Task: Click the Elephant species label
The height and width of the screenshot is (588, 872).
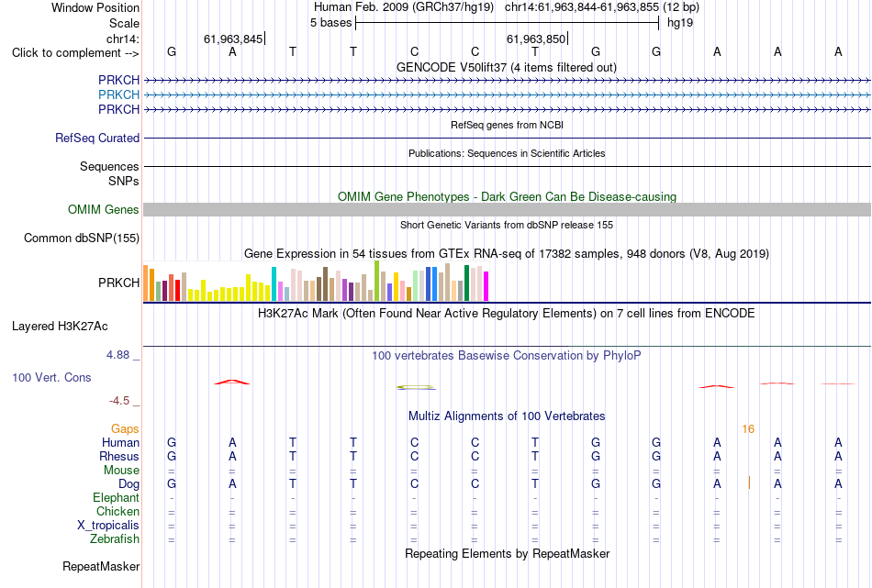Action: (116, 498)
